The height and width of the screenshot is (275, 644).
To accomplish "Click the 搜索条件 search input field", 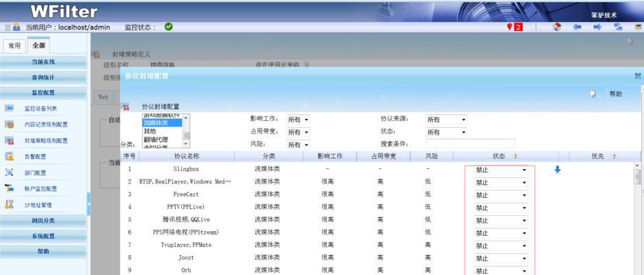I will 470,144.
